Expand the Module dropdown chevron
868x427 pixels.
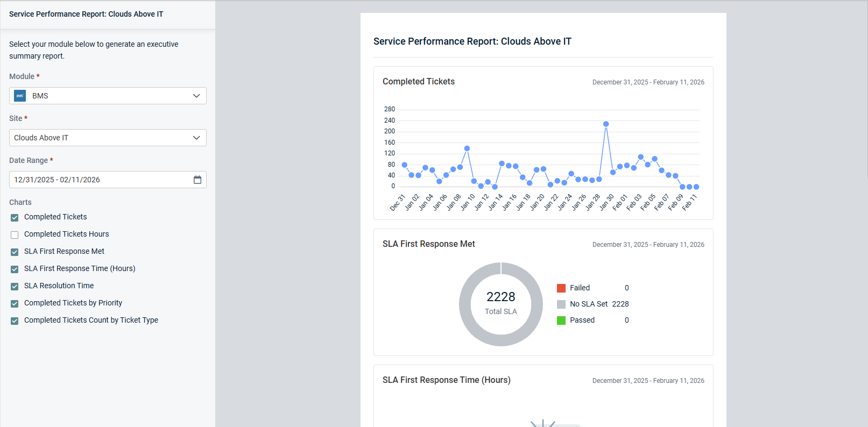click(x=196, y=96)
